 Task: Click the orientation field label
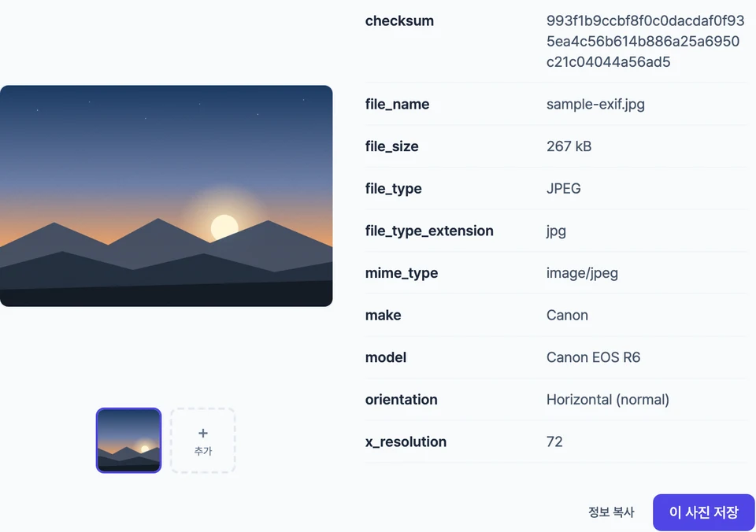[x=401, y=400]
